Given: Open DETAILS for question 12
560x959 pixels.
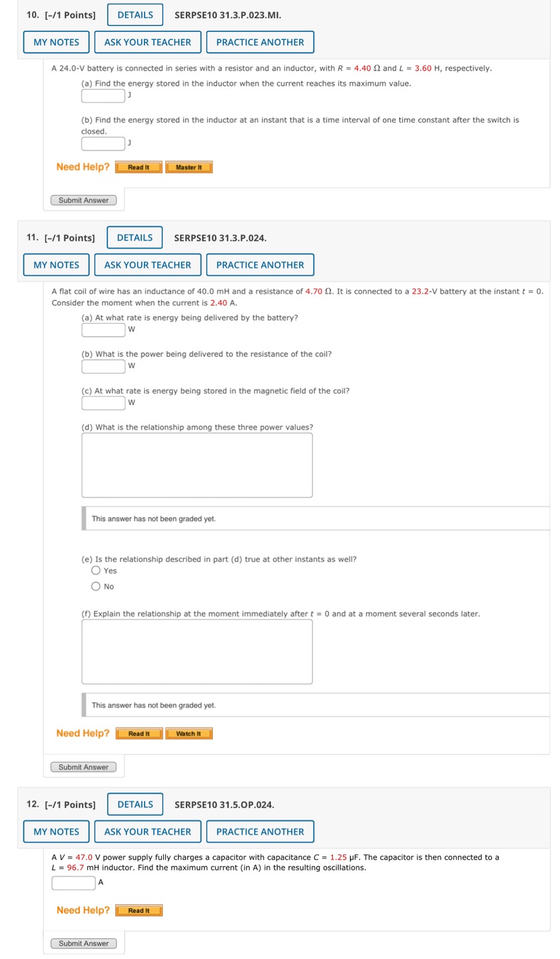Looking at the screenshot, I should tap(135, 804).
